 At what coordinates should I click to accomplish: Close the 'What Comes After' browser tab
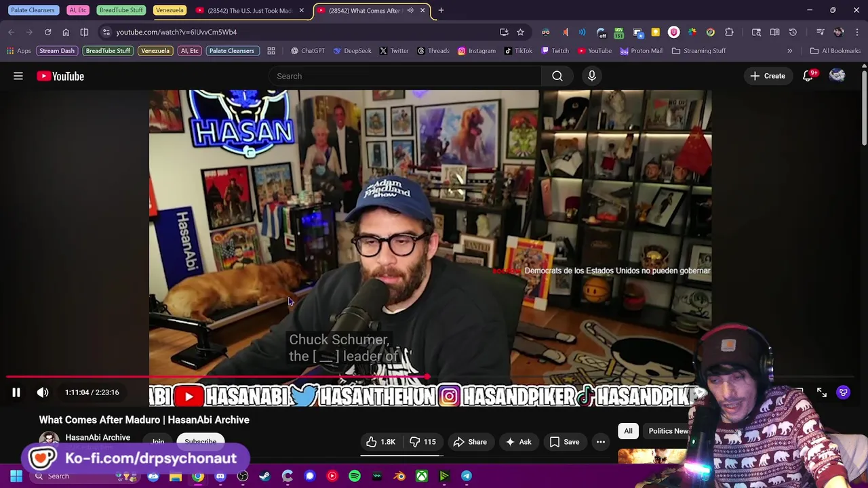coord(422,10)
